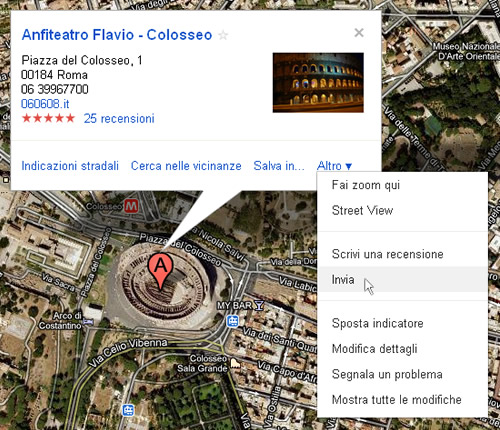Click the red A map marker

[x=160, y=270]
